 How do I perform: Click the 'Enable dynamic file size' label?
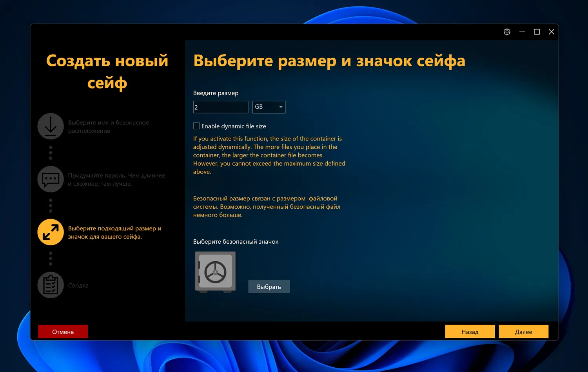[234, 126]
